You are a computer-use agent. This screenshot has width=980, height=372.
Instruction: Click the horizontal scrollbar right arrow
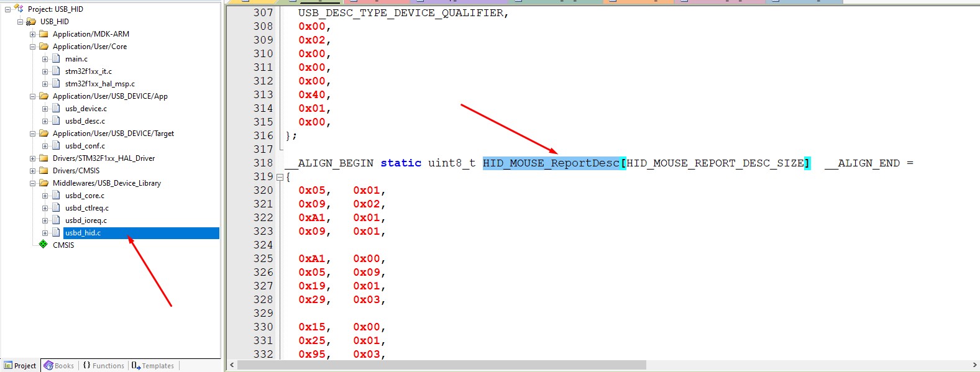[974, 365]
